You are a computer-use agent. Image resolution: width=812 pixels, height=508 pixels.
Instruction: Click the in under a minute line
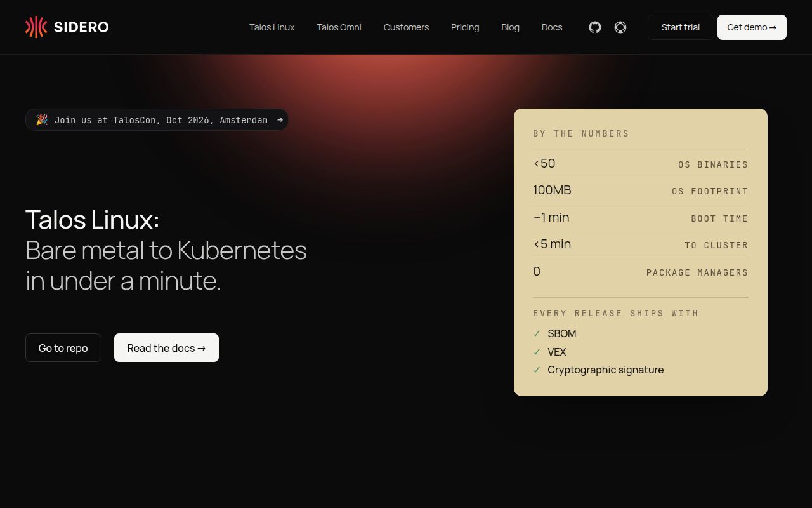coord(124,281)
